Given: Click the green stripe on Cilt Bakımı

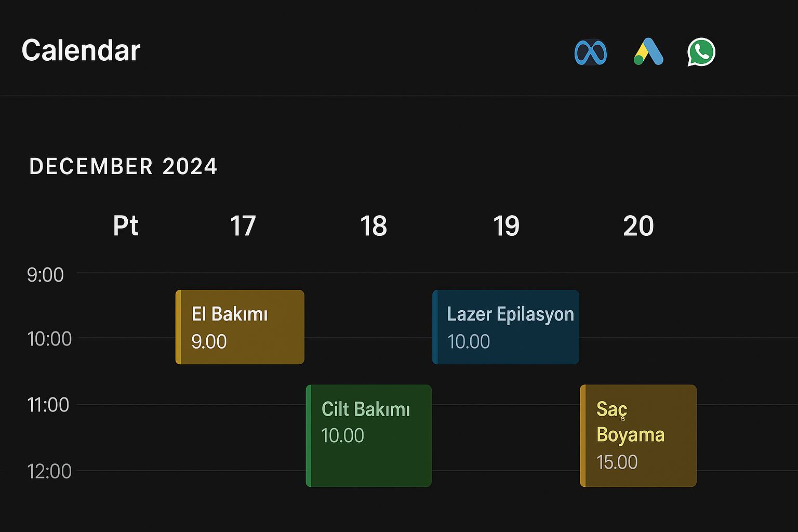Looking at the screenshot, I should (309, 435).
